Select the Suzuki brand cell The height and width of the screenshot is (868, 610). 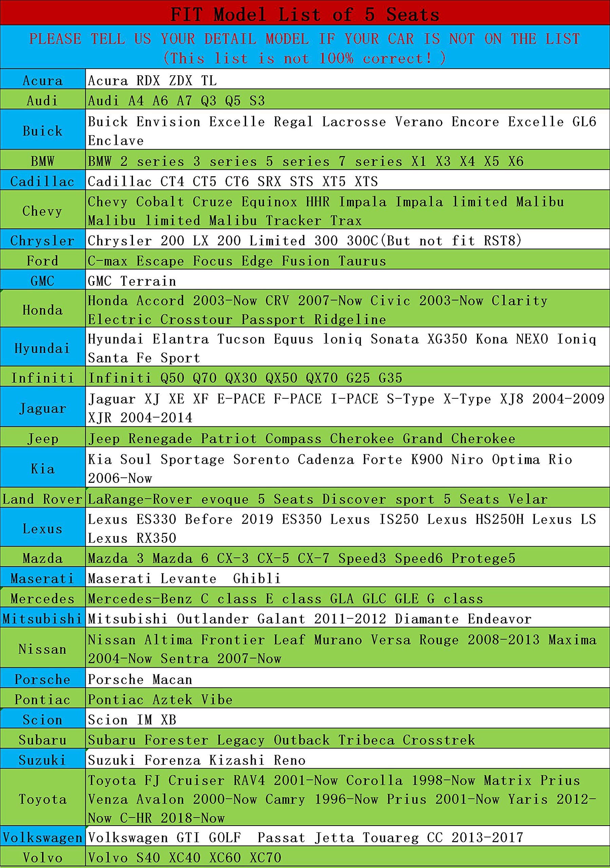[43, 759]
